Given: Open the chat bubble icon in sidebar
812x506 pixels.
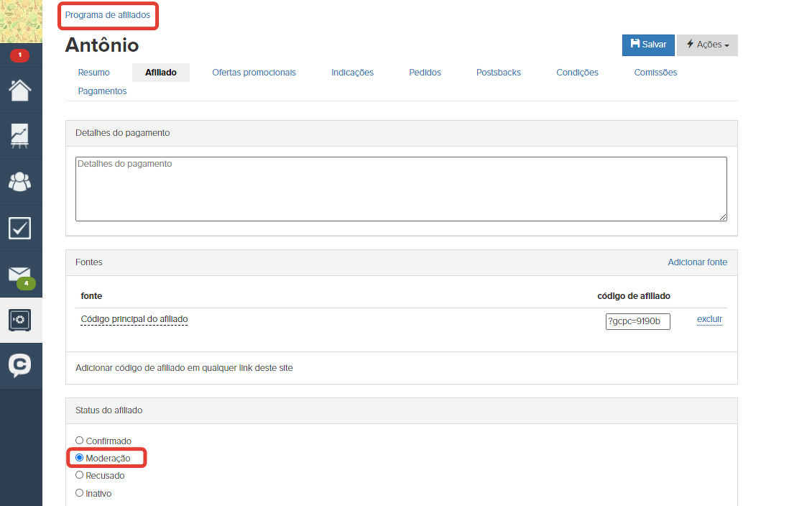Looking at the screenshot, I should tap(20, 365).
